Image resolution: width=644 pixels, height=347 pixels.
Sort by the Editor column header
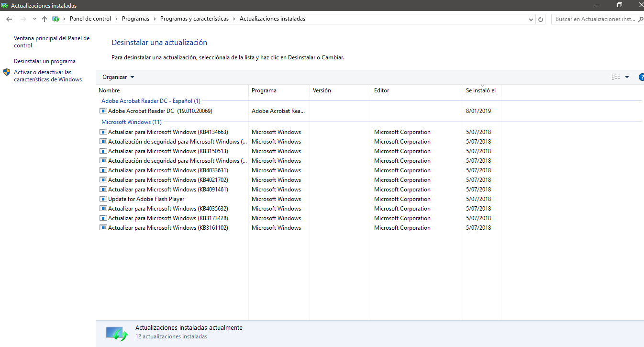pos(417,90)
